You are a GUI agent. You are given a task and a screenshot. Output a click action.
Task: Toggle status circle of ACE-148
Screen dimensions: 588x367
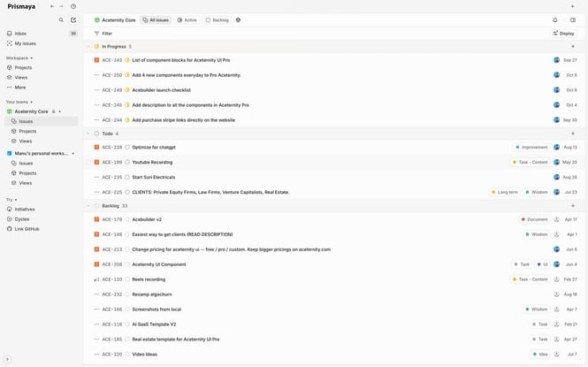[127, 234]
